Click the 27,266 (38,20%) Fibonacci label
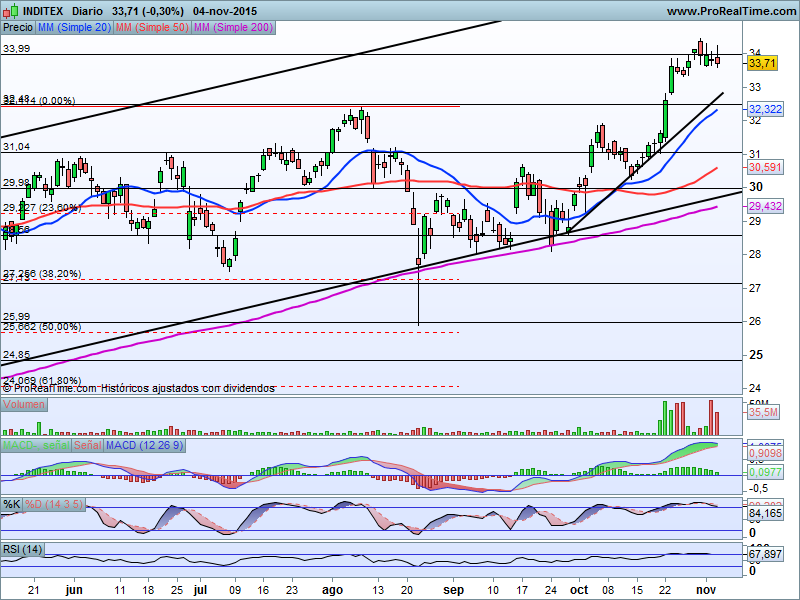This screenshot has width=800, height=600. pos(42,274)
